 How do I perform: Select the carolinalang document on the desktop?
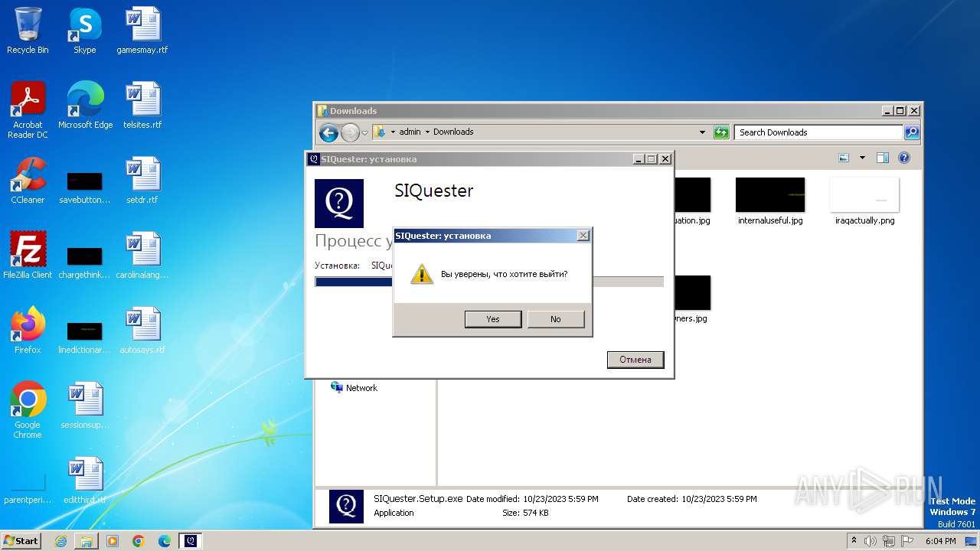click(142, 256)
